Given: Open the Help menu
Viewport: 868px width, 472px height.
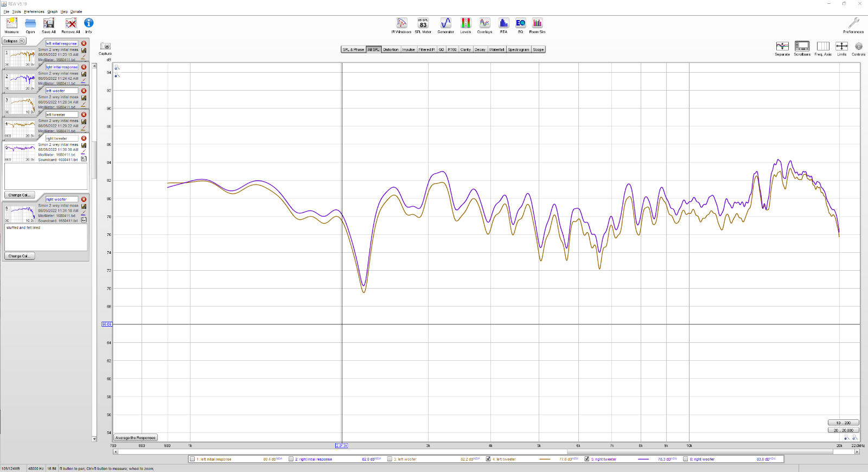Looking at the screenshot, I should point(64,11).
